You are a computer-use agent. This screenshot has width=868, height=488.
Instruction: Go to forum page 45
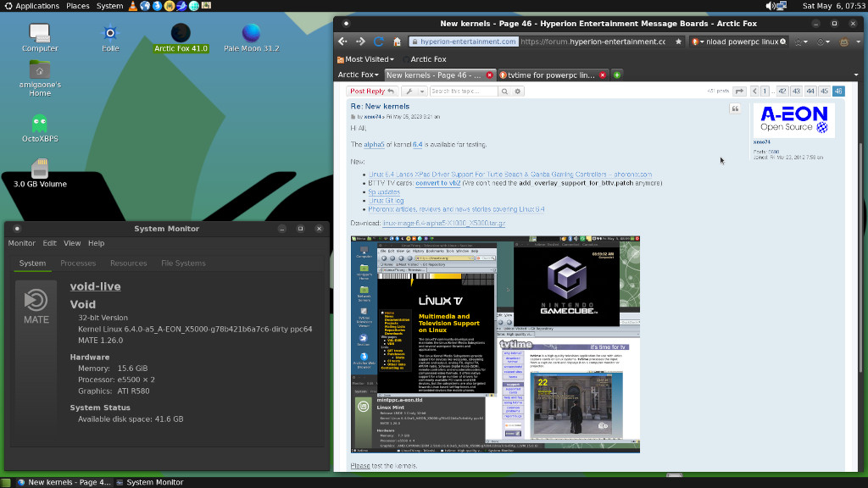(x=824, y=91)
